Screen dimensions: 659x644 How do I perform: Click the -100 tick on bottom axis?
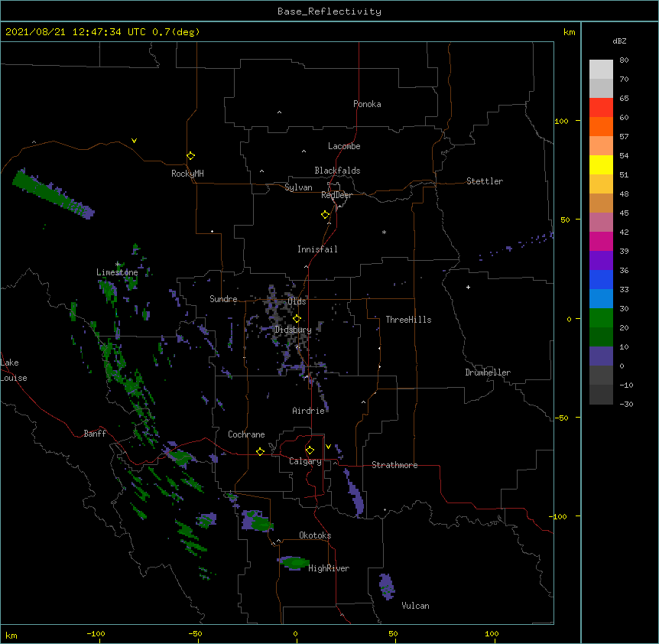pos(96,633)
